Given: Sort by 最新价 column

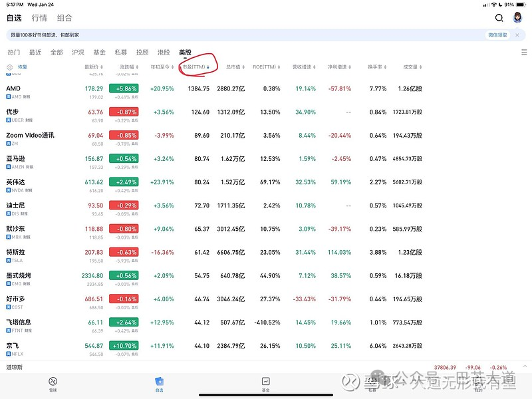Looking at the screenshot, I should tap(94, 67).
